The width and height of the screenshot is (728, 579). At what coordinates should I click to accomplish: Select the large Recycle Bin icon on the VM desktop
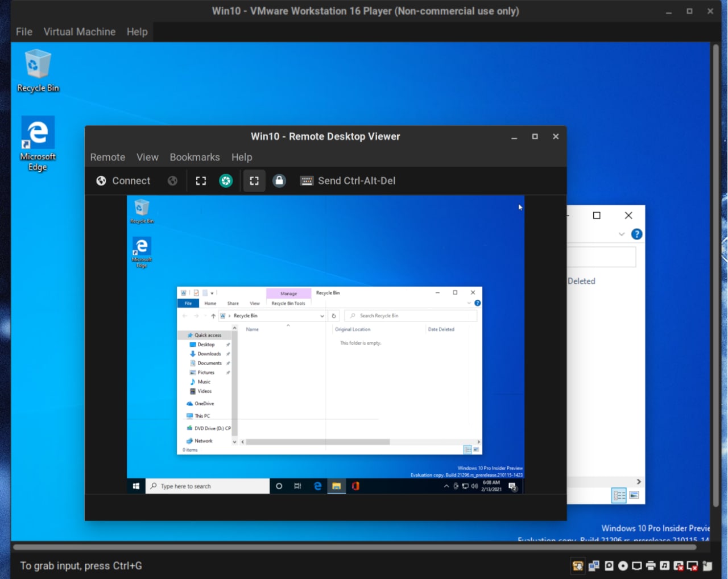[38, 71]
